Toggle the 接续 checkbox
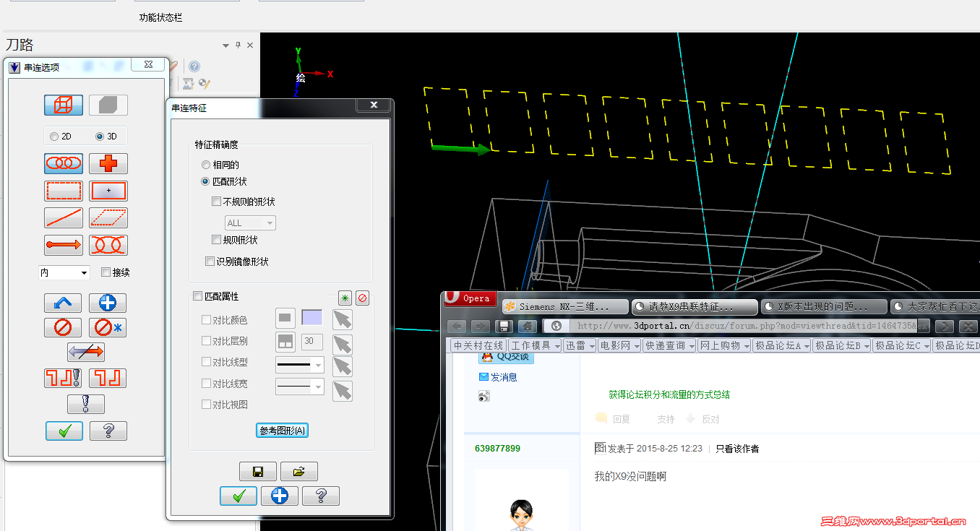Image resolution: width=980 pixels, height=531 pixels. tap(106, 272)
